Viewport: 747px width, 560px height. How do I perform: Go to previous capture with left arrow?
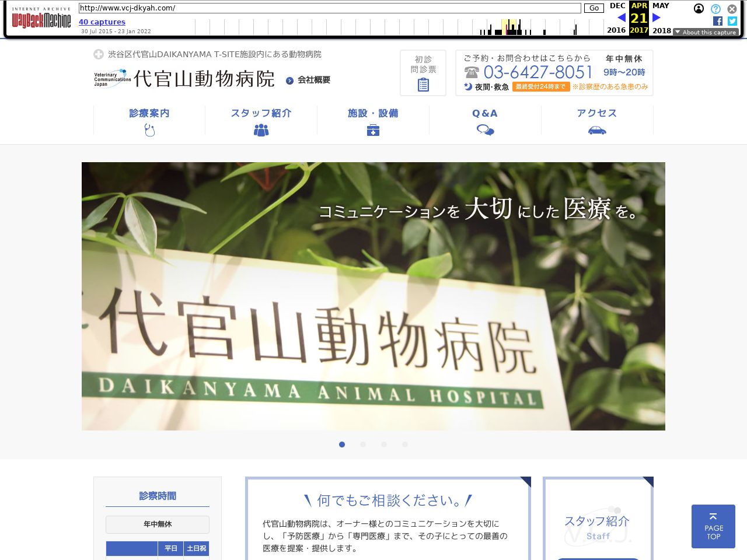621,18
